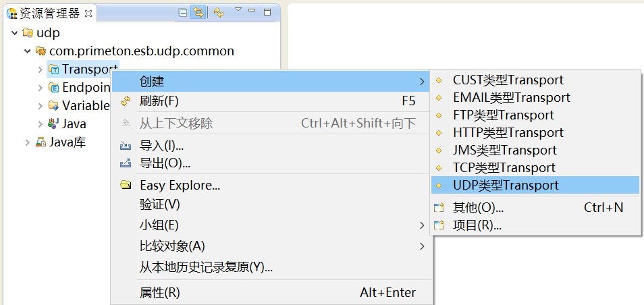Click the Easy Explore... menu item
The height and width of the screenshot is (305, 644).
pyautogui.click(x=180, y=185)
